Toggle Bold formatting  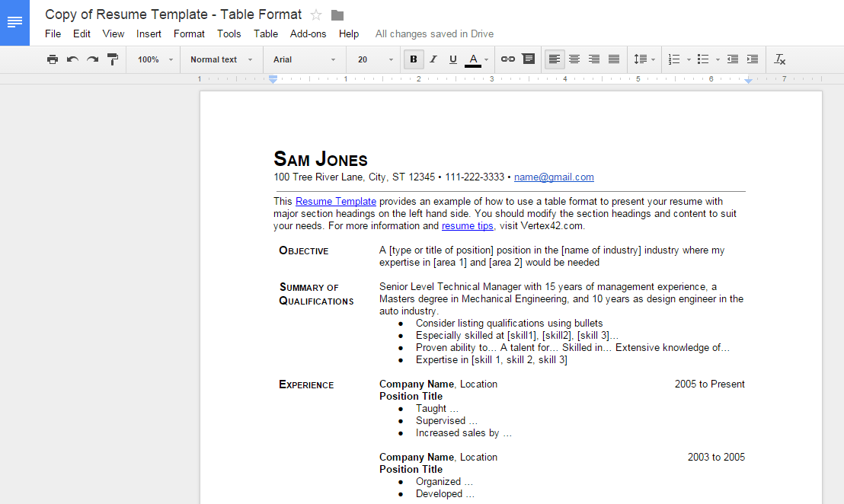[414, 59]
